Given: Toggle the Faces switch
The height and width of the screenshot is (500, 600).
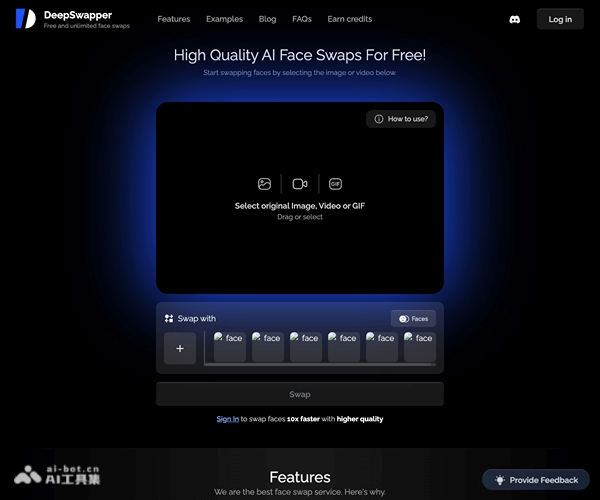Looking at the screenshot, I should 404,319.
